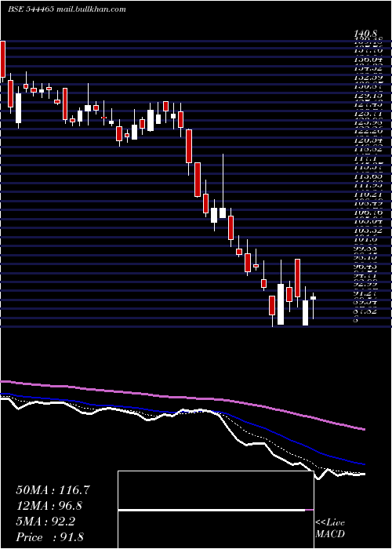Select the 12MA : 96.8 legend entry
Viewport: 392px width, 549px height.
49,506
